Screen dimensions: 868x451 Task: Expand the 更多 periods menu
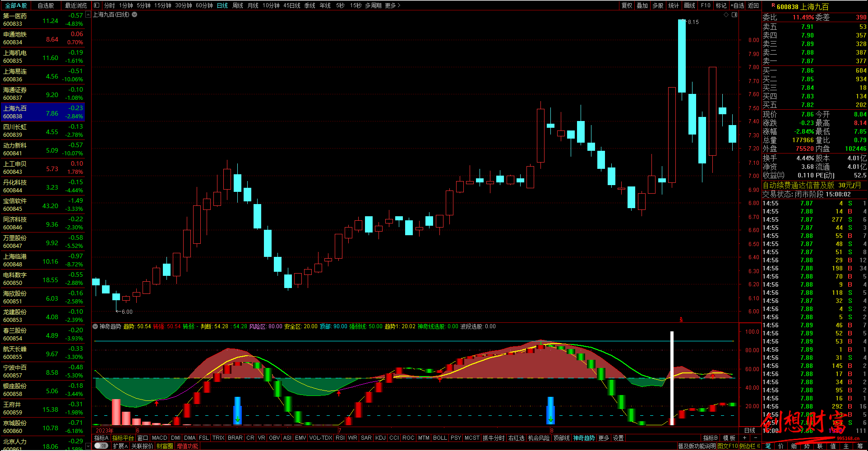(x=392, y=5)
